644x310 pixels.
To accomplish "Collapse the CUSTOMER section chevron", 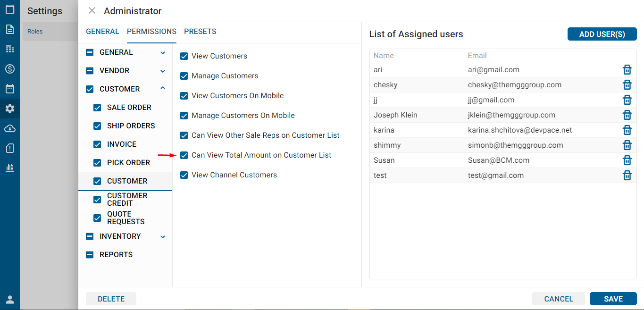I will pos(163,88).
